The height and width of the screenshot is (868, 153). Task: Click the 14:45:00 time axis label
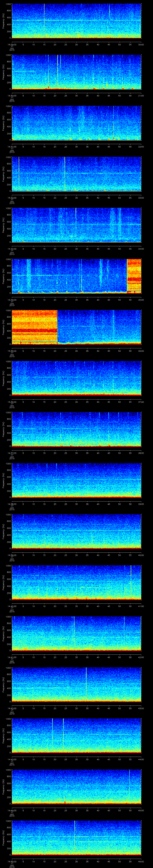[x=12, y=861]
